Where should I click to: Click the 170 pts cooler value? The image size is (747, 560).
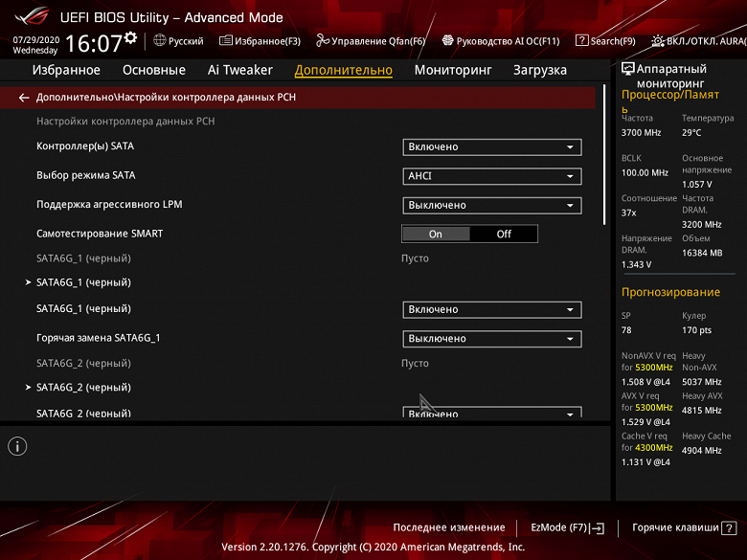pyautogui.click(x=696, y=330)
